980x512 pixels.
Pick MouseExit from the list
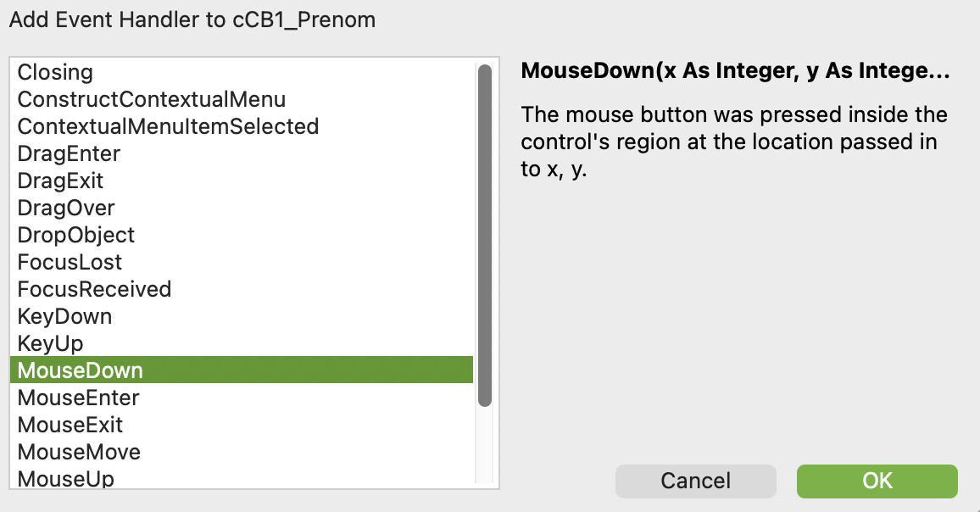point(70,425)
